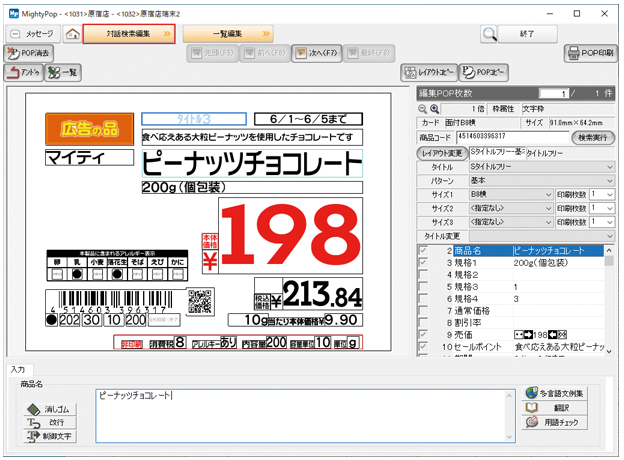
Task: Toggle checkbox for row 9 売価
Action: 424,332
